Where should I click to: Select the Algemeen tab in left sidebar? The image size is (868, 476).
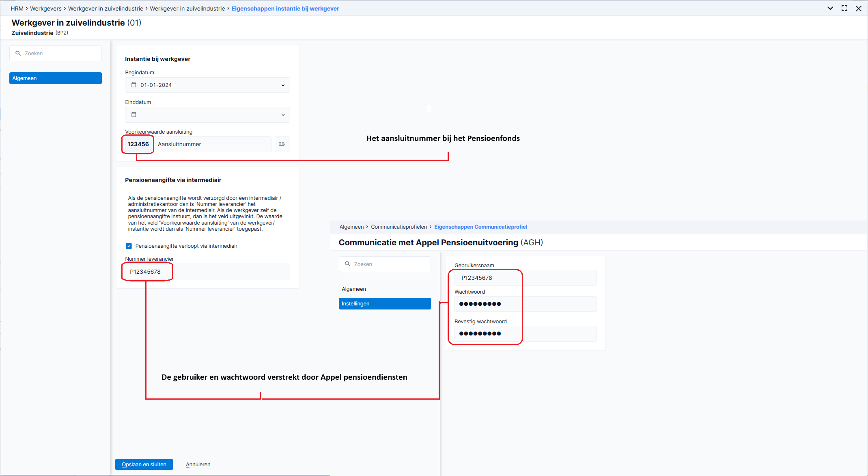click(56, 78)
